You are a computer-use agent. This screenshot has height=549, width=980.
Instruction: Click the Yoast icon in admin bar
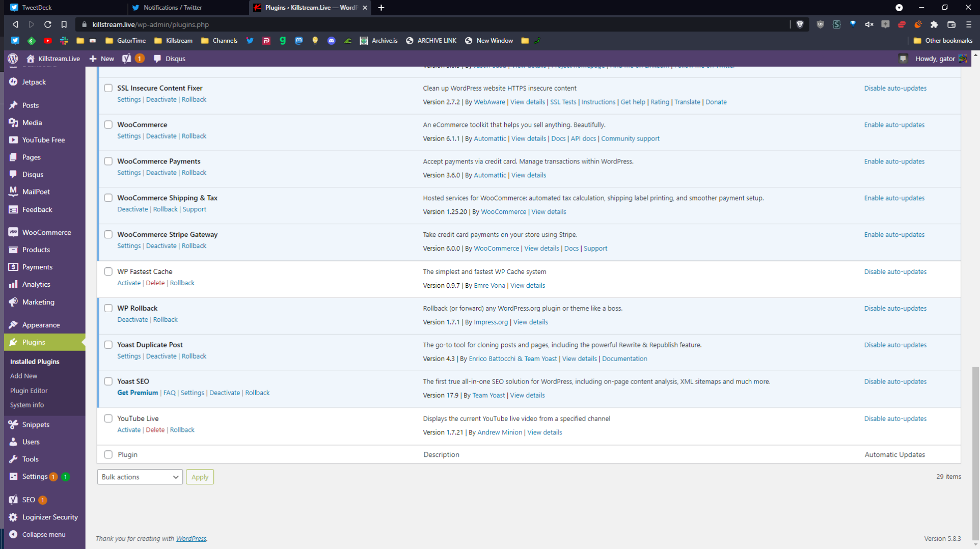tap(126, 59)
